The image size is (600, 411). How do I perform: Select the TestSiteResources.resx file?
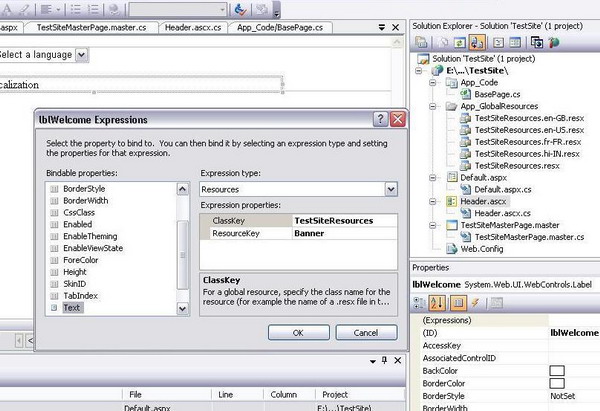click(x=517, y=166)
